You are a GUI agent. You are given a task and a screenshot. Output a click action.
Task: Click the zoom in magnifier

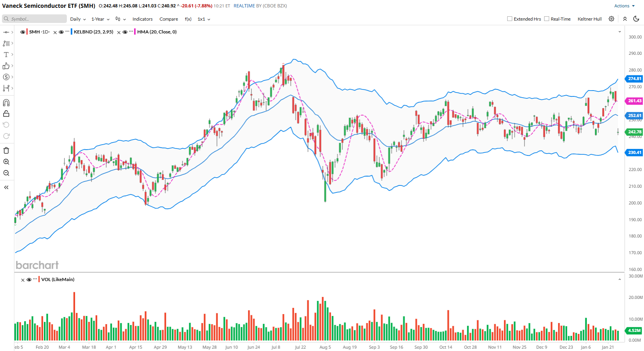6,162
